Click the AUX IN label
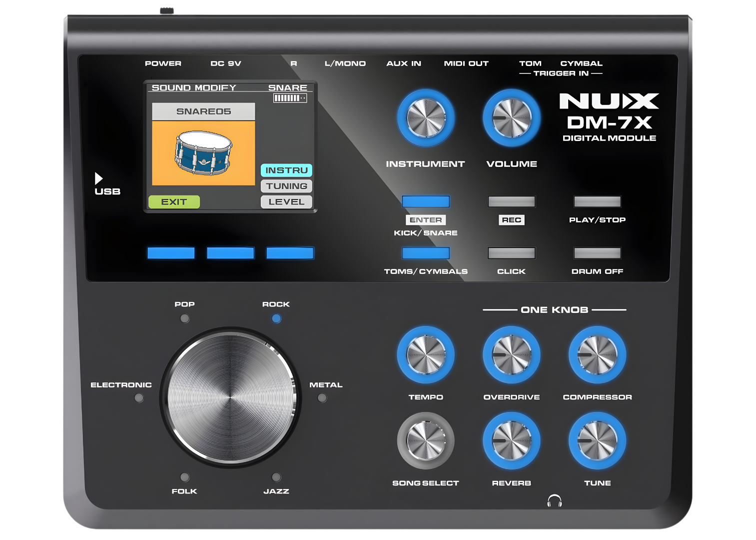 point(404,63)
